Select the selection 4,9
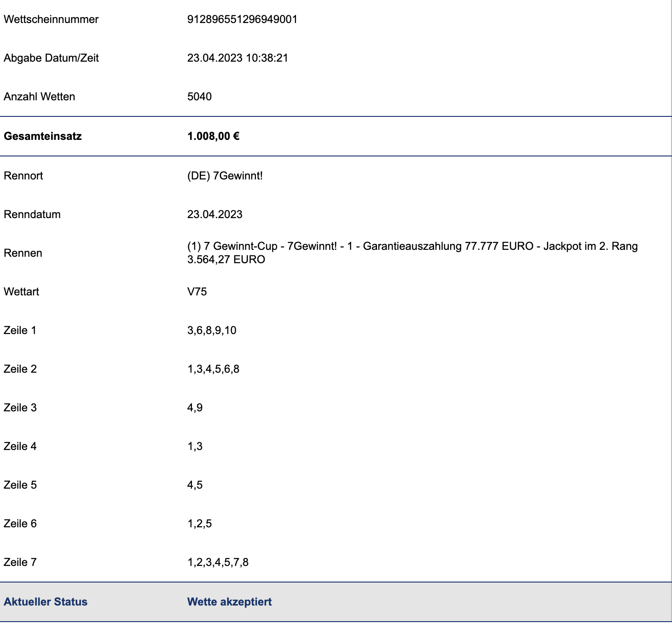This screenshot has height=623, width=672. click(195, 408)
